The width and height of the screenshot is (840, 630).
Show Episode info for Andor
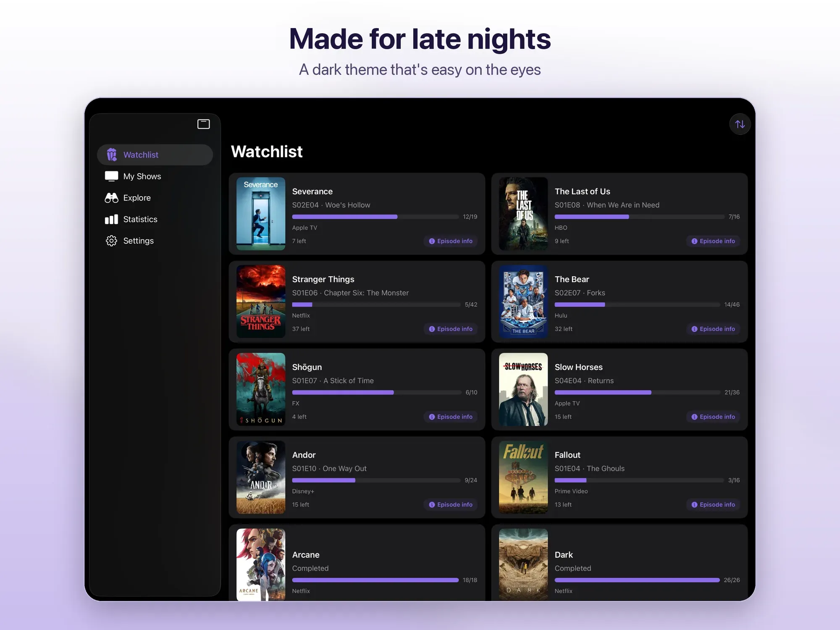(x=450, y=504)
